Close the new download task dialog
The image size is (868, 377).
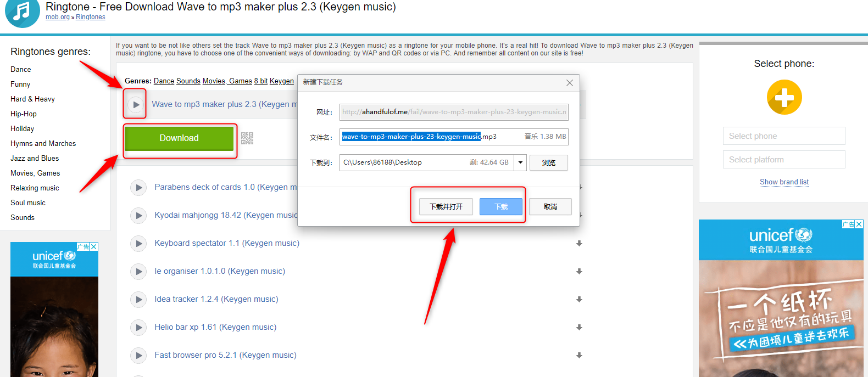(570, 83)
